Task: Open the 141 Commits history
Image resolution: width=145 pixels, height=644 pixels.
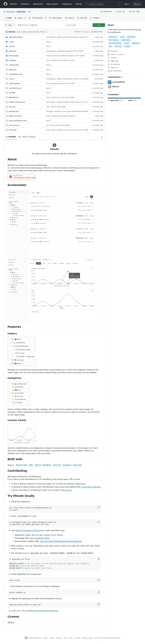Action: tap(97, 32)
